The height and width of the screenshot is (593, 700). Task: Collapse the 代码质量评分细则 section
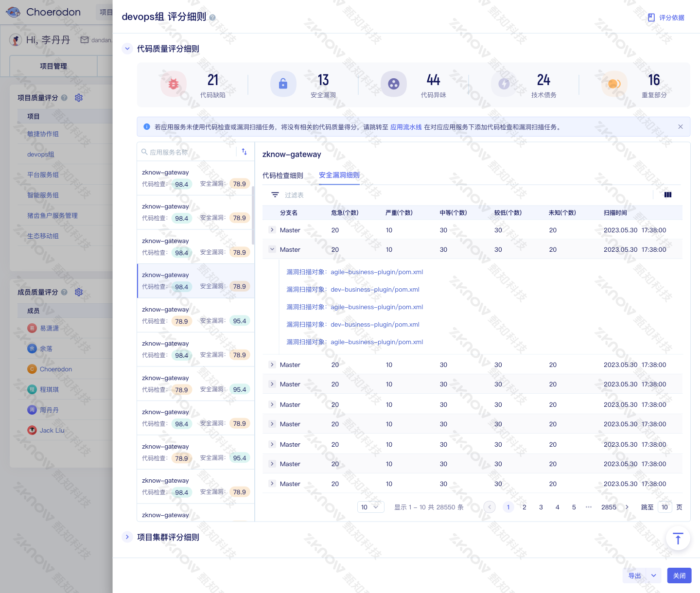click(x=127, y=49)
